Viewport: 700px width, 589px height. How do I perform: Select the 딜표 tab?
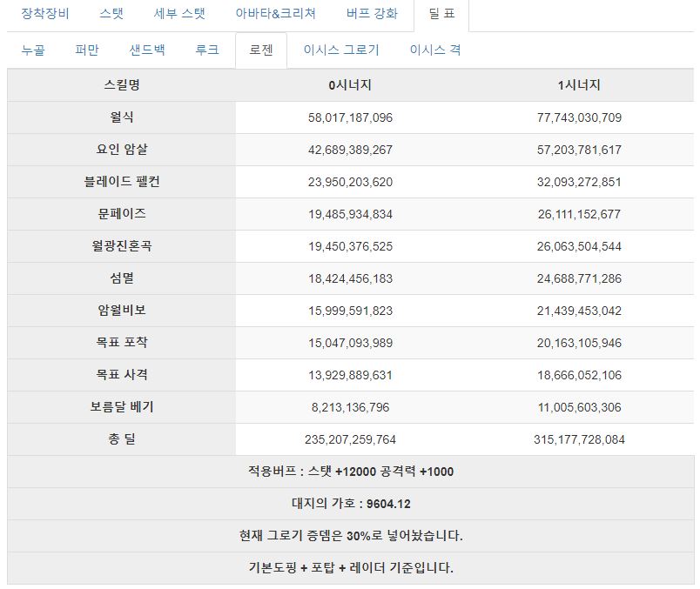441,14
